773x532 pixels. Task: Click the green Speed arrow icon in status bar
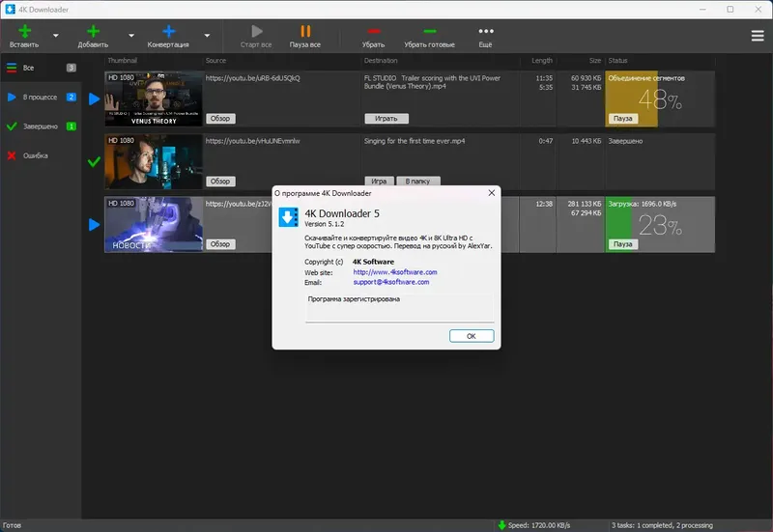pos(501,525)
